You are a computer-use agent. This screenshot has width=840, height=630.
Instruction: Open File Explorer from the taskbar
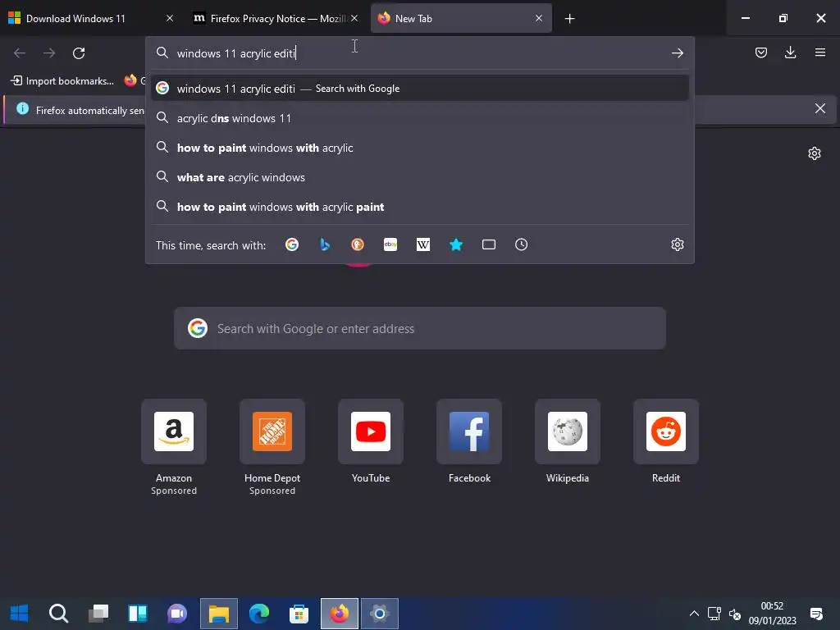pos(218,614)
